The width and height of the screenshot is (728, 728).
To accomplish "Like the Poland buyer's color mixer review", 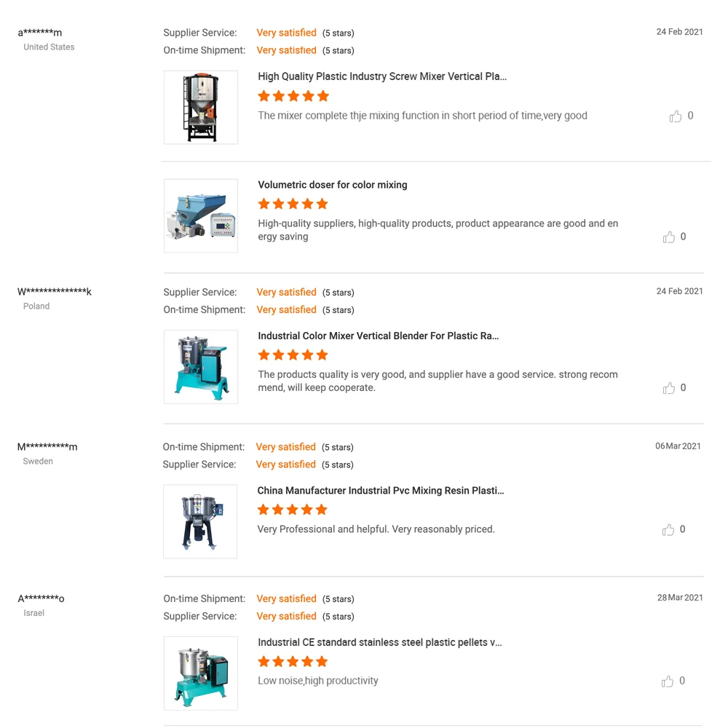I will (x=669, y=388).
